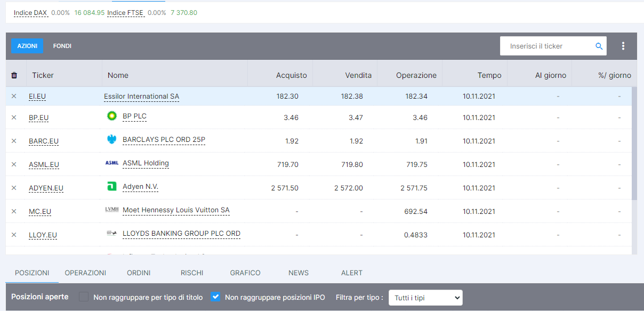Remove the BP.EU row with its X icon
The height and width of the screenshot is (311, 644).
click(x=14, y=117)
